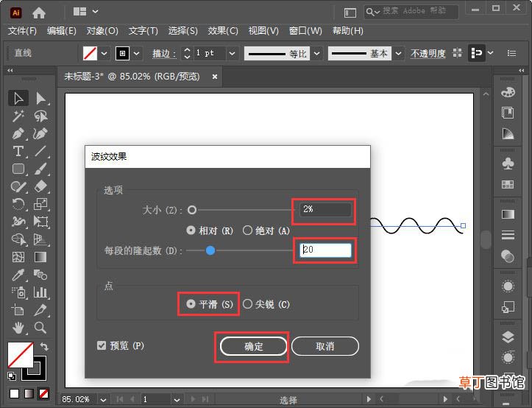Image resolution: width=532 pixels, height=408 pixels.
Task: Select the Width/Warp tool
Action: click(18, 222)
